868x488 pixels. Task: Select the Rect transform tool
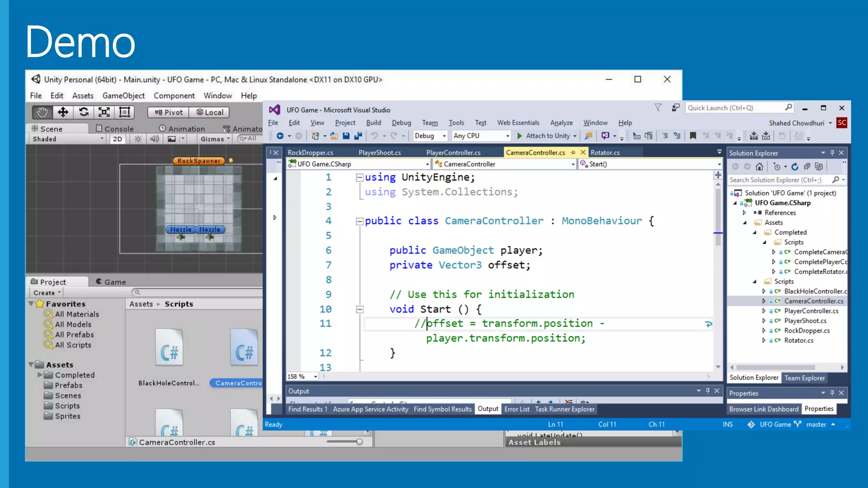point(125,112)
